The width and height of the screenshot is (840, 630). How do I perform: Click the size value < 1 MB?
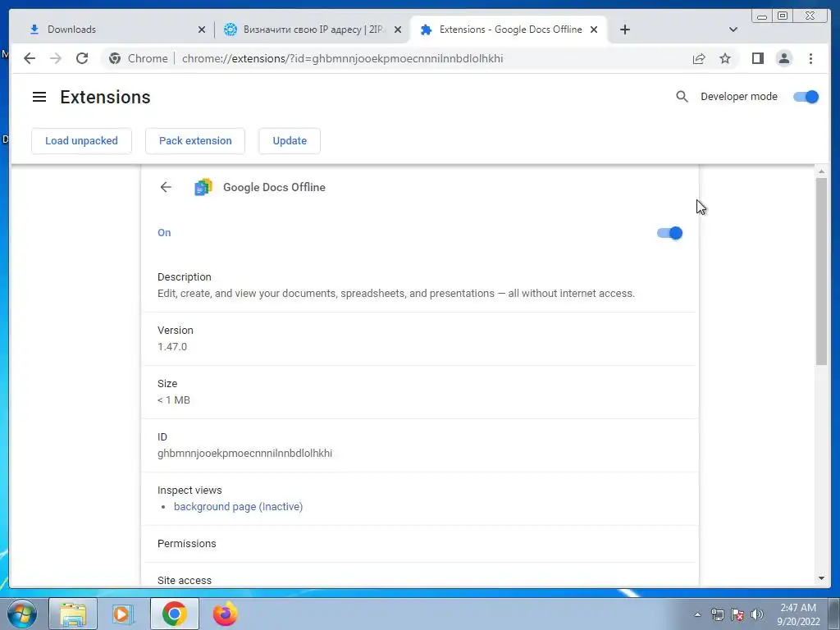pyautogui.click(x=174, y=400)
